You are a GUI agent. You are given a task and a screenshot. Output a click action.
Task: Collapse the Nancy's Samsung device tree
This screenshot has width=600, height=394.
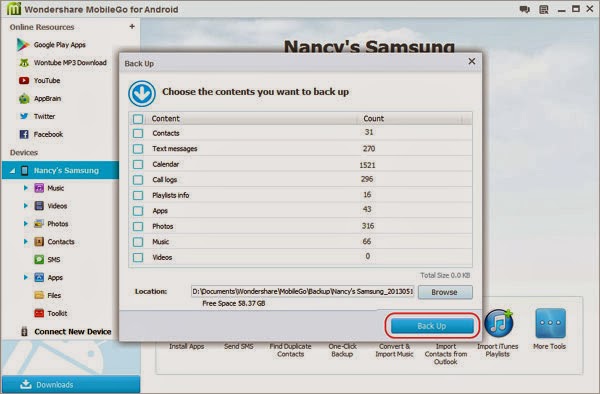pos(12,171)
